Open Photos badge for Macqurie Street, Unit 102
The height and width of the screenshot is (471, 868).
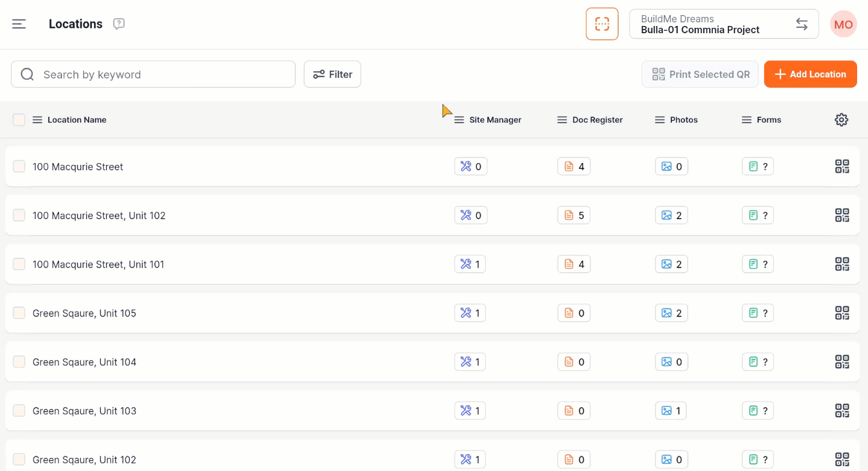pyautogui.click(x=671, y=215)
